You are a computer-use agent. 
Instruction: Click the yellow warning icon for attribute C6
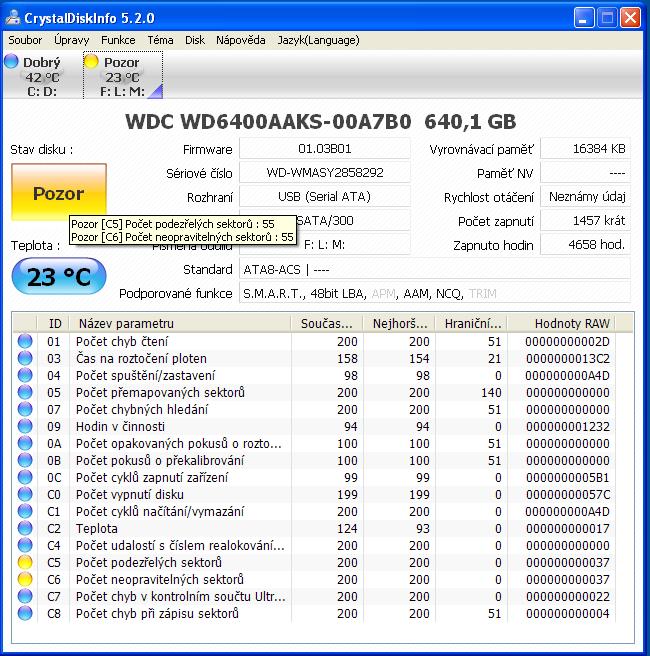click(x=25, y=579)
